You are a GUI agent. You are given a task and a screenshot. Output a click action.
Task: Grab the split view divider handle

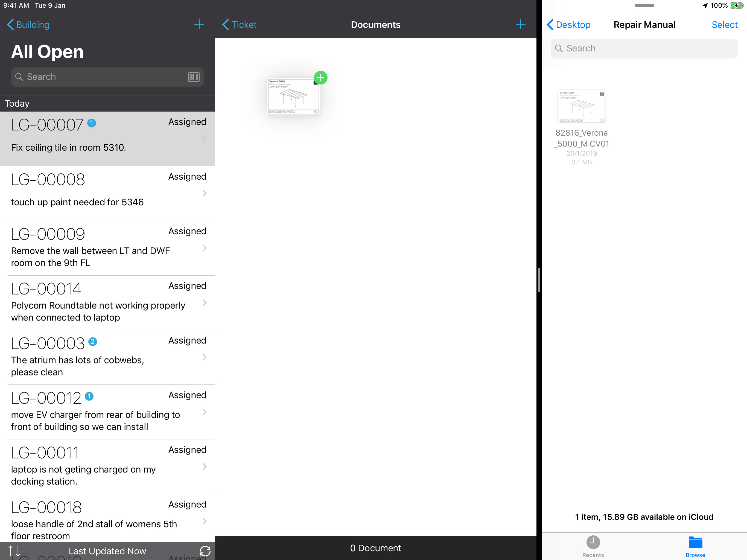point(539,280)
